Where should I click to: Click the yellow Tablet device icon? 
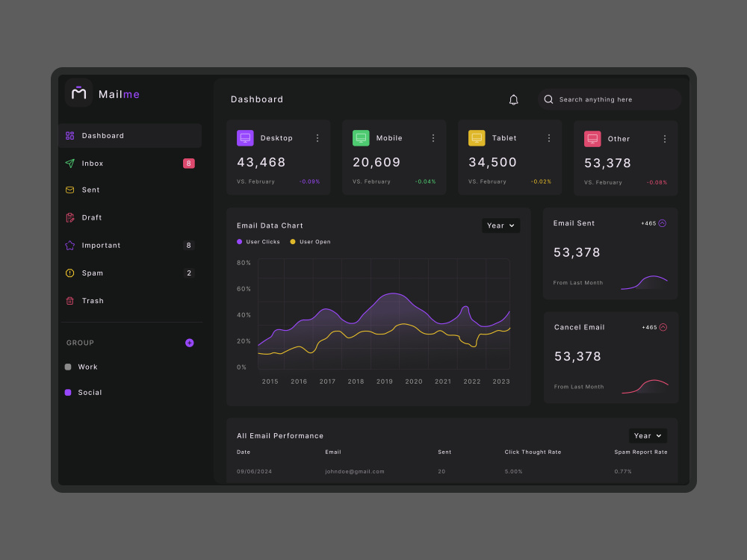[477, 138]
